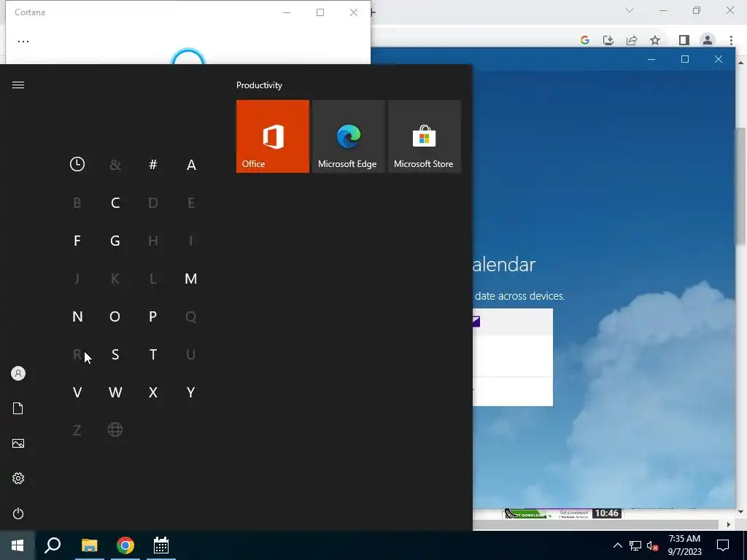Open Documents icon in Start sidebar
The image size is (747, 560).
click(18, 408)
